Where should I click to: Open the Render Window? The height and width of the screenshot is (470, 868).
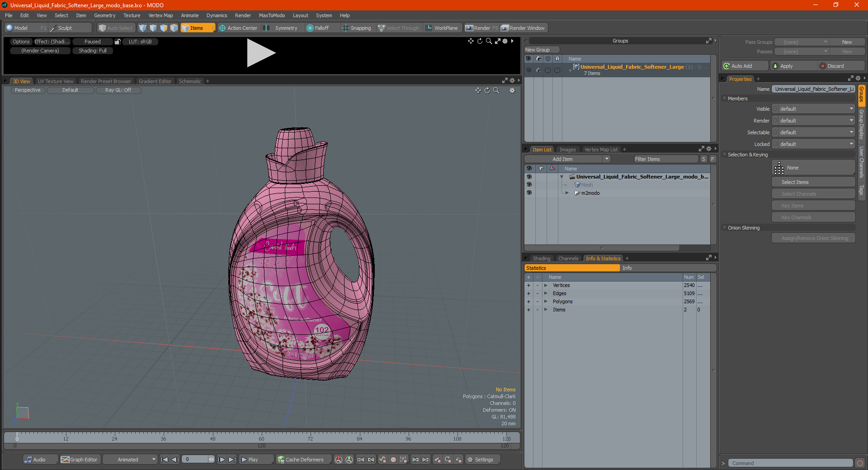(x=524, y=28)
